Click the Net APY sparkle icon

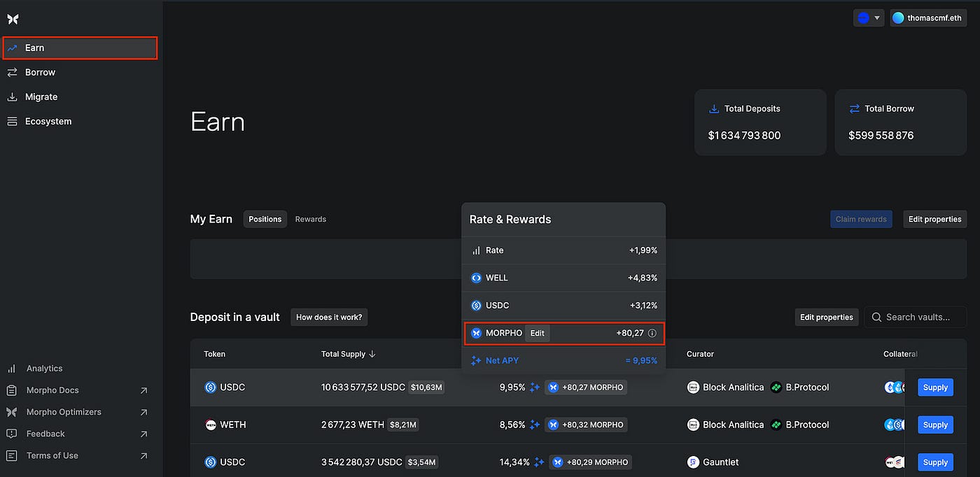476,361
